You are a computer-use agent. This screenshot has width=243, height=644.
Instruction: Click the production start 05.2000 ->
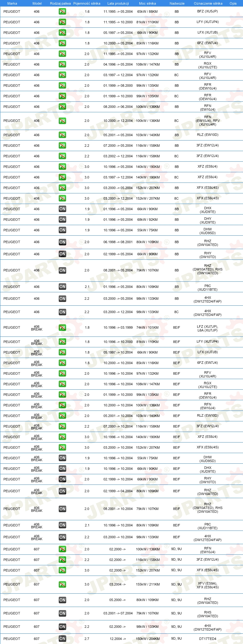(x=117, y=600)
